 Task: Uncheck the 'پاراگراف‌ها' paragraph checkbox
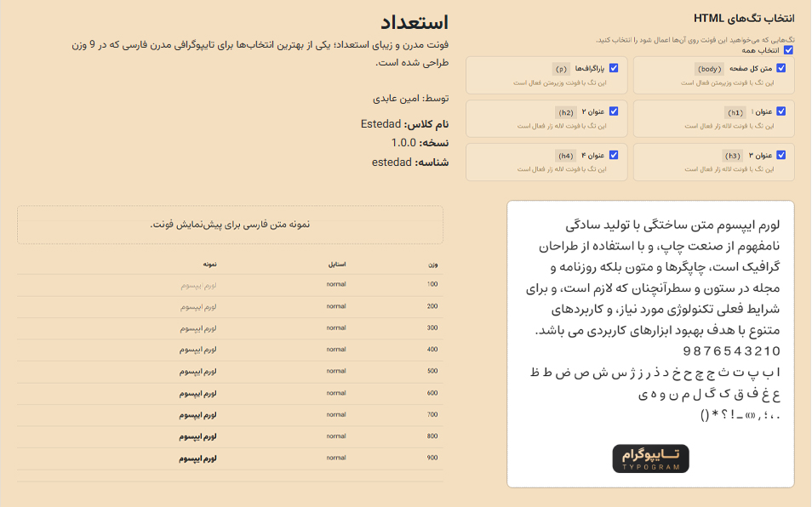[x=614, y=68]
